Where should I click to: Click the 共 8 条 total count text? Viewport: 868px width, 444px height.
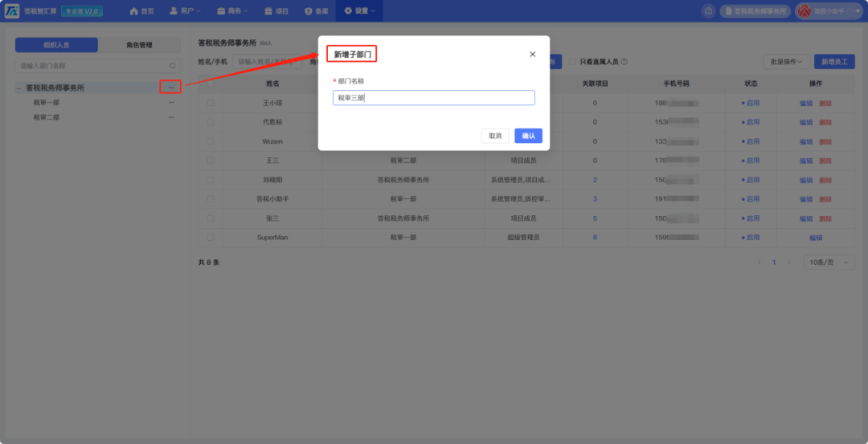pyautogui.click(x=209, y=263)
